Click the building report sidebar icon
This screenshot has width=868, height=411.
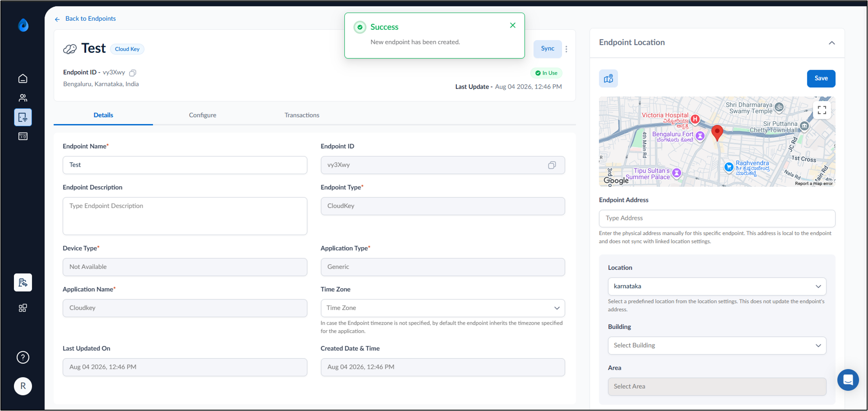(23, 283)
